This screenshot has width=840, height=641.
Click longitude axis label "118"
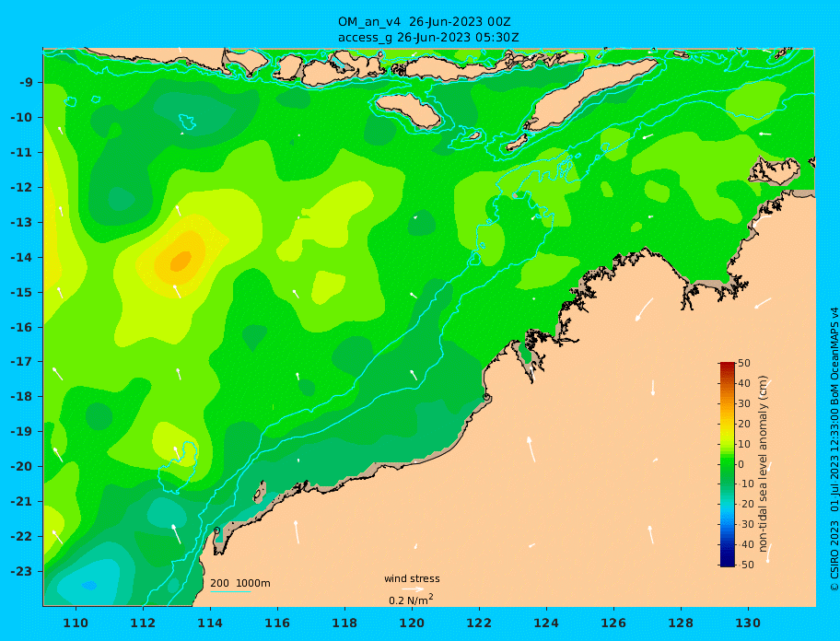coord(344,624)
